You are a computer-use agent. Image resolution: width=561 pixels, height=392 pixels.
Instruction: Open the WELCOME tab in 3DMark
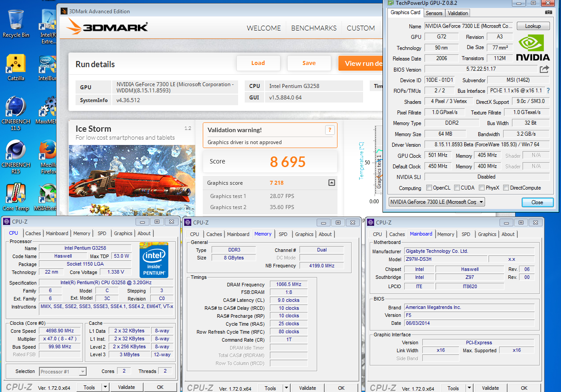pos(264,28)
